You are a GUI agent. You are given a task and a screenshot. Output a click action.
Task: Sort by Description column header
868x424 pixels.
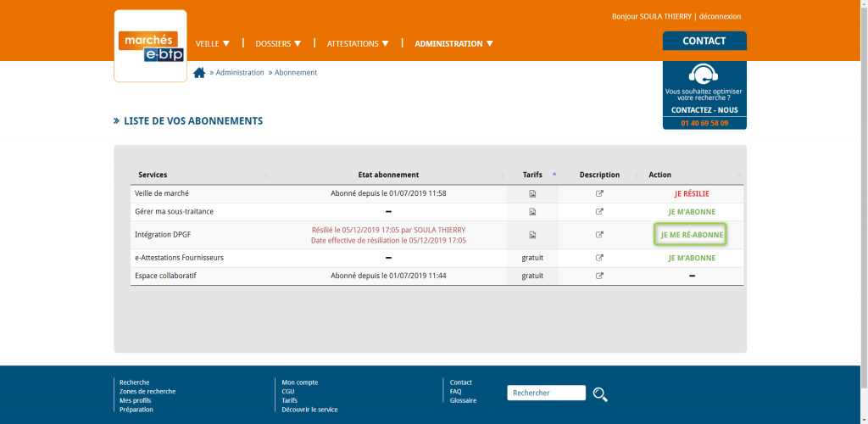tap(599, 175)
